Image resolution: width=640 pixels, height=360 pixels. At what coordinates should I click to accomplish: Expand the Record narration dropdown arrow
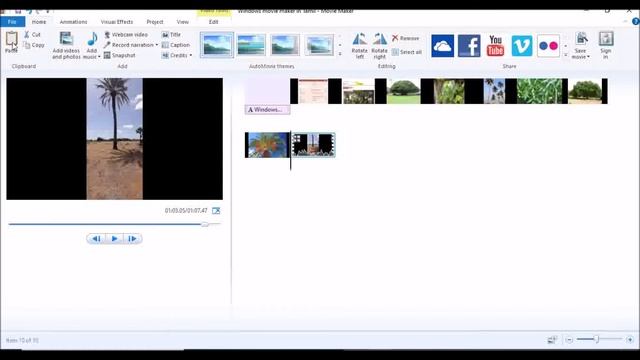click(x=157, y=45)
